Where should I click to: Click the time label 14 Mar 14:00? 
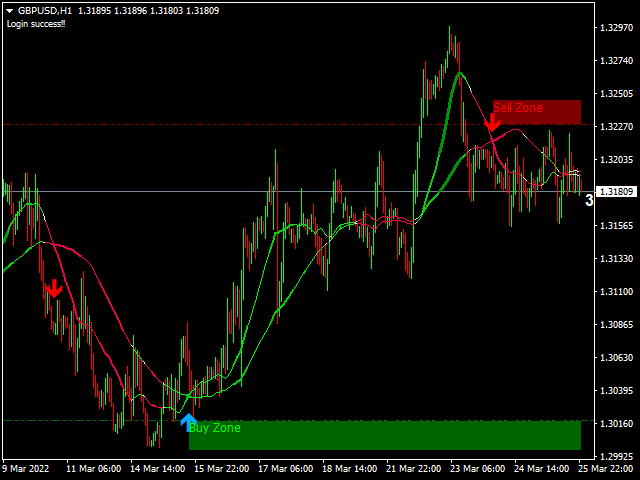(x=158, y=469)
